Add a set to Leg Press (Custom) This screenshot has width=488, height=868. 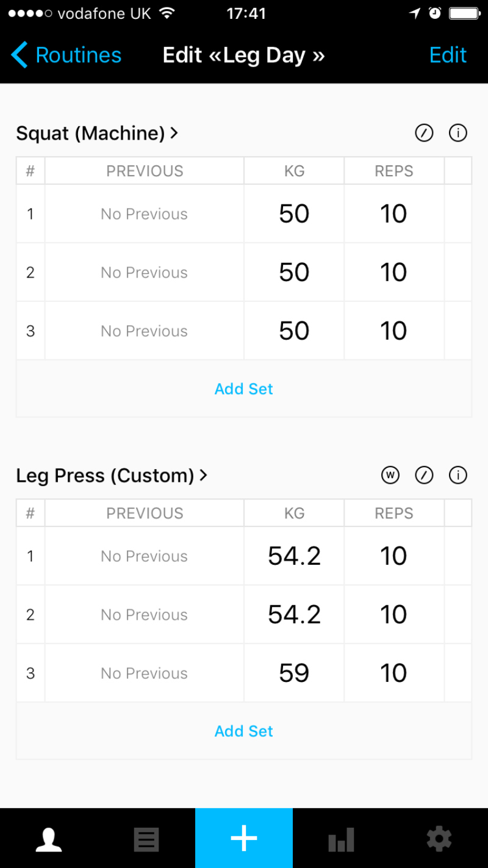tap(244, 731)
